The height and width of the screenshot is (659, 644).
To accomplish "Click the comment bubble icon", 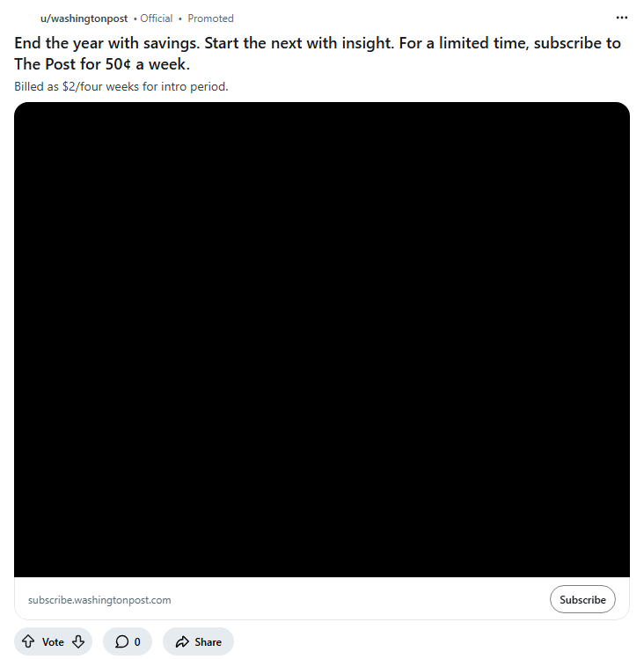I will click(x=121, y=642).
